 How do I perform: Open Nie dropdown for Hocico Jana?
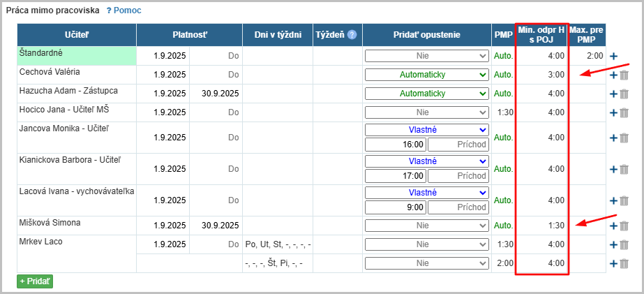[426, 112]
